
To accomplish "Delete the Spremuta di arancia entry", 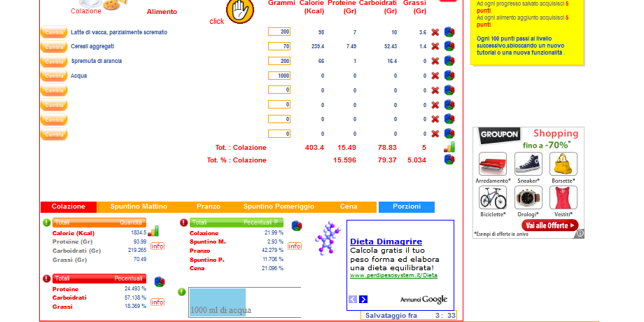I will coord(435,61).
